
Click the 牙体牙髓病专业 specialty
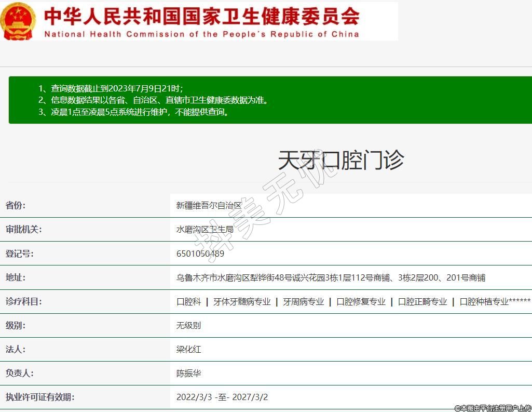(x=242, y=302)
